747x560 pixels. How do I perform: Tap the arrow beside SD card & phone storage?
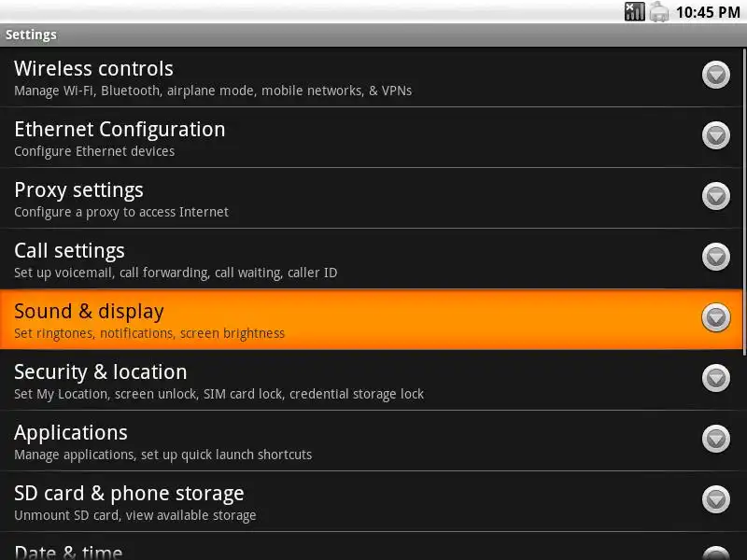tap(716, 500)
